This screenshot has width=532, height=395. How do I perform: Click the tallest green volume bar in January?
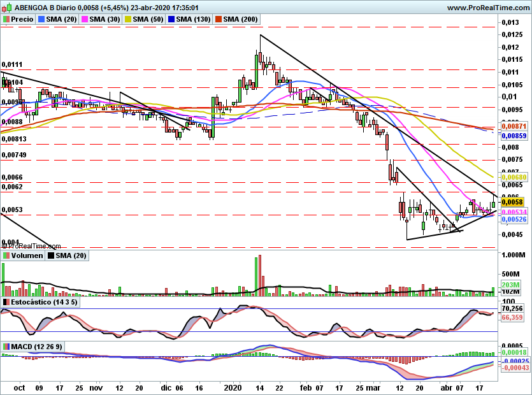[x=256, y=276]
